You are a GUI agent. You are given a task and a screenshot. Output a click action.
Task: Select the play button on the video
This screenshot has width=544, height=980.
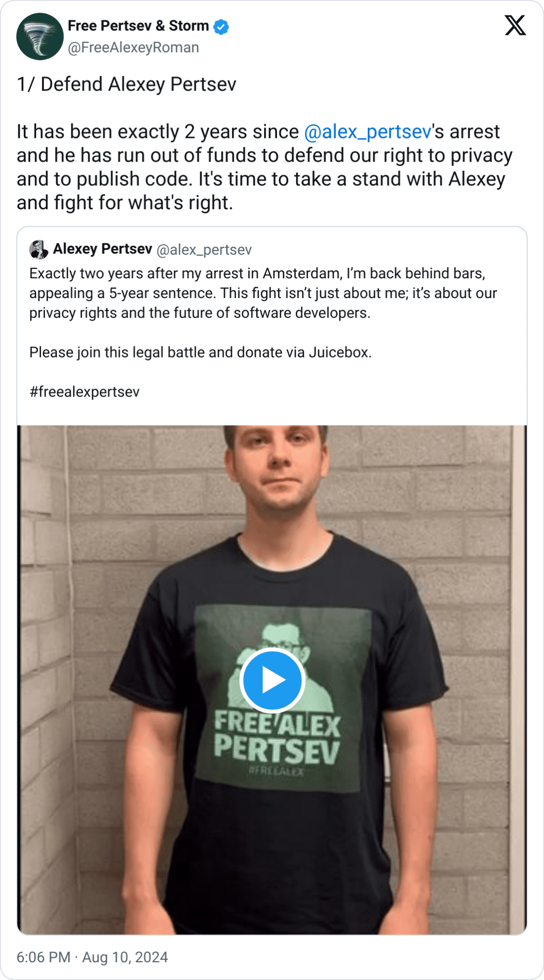point(272,680)
